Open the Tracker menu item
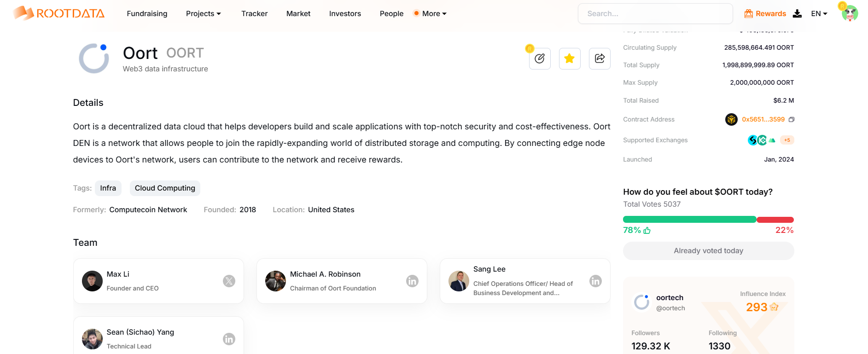The height and width of the screenshot is (354, 868). (x=254, y=13)
